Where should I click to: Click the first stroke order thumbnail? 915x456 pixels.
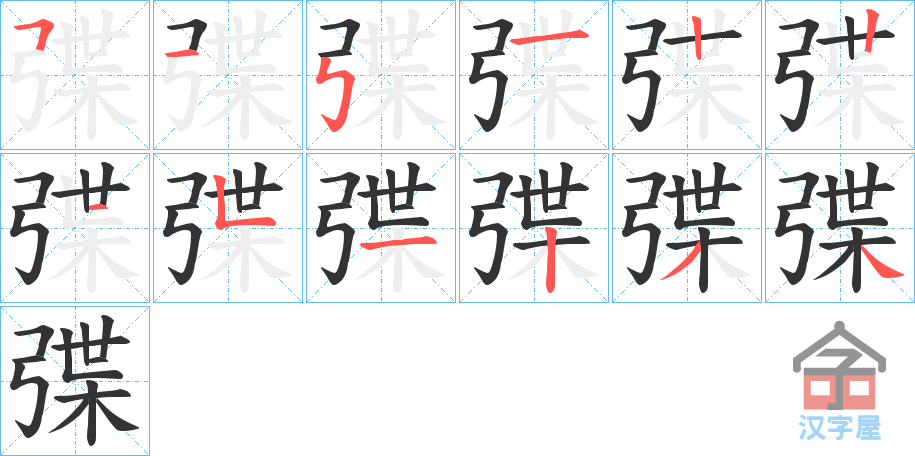[75, 75]
